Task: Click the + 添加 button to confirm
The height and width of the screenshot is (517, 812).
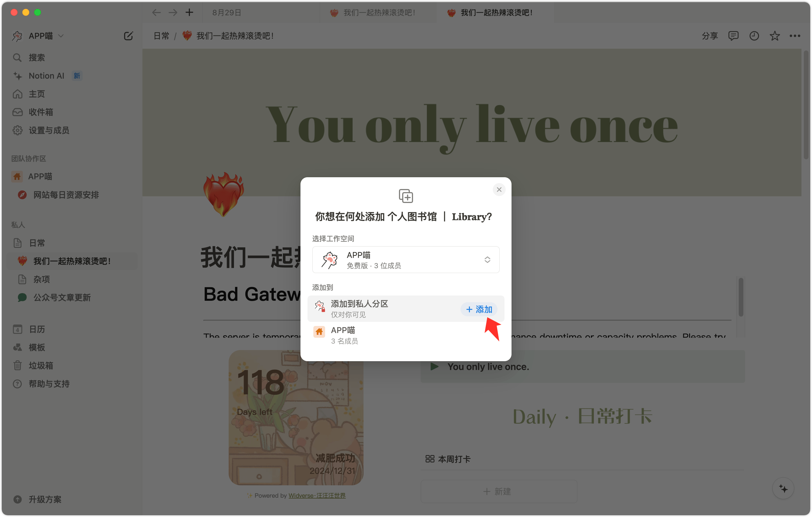Action: tap(478, 309)
